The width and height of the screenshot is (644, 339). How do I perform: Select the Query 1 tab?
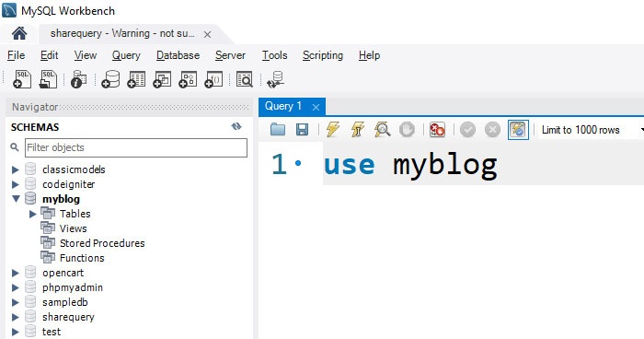coord(283,106)
